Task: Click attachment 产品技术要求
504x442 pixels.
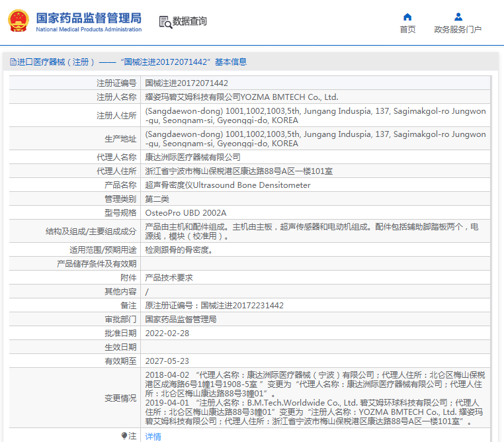Action: pyautogui.click(x=169, y=278)
